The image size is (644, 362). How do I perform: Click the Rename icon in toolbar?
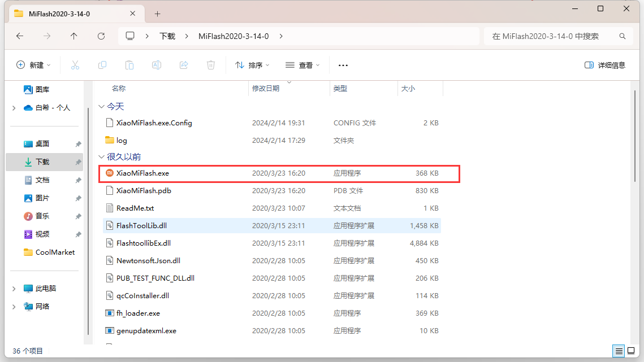coord(157,65)
